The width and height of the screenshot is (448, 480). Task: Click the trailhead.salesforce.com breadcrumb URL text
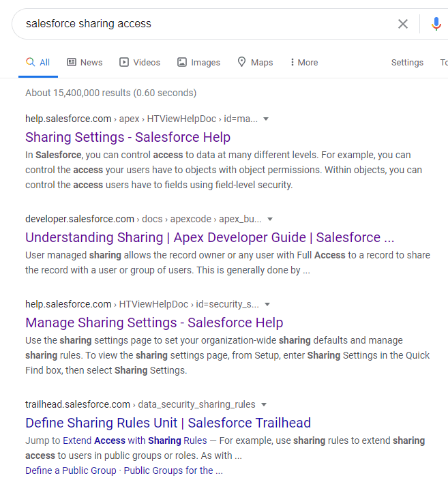[x=140, y=405]
